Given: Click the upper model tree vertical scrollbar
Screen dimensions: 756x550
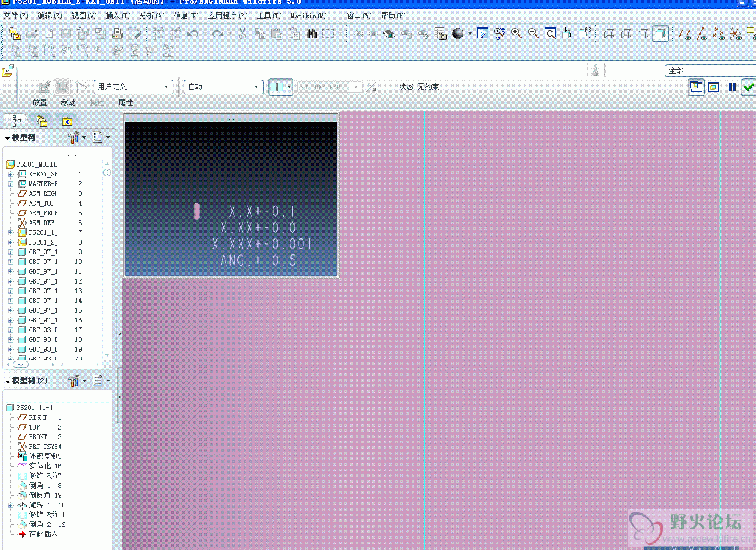Looking at the screenshot, I should pos(108,259).
